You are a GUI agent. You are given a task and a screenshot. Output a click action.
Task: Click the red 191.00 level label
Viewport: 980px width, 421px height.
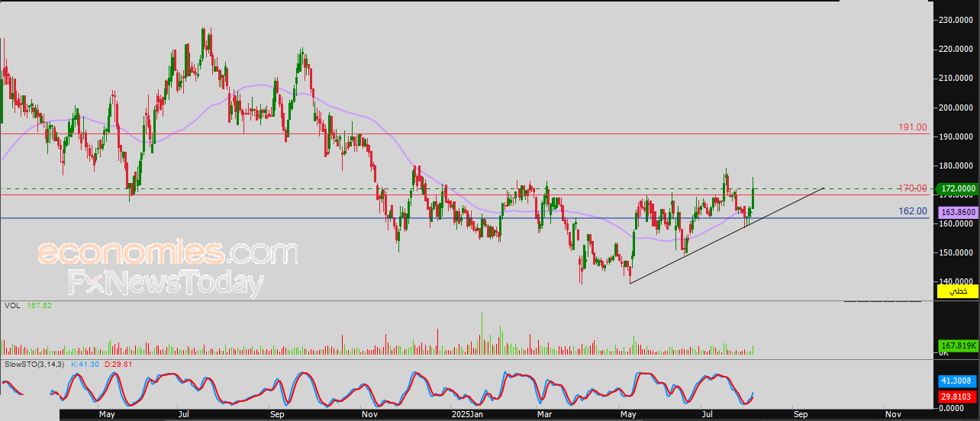[x=912, y=127]
